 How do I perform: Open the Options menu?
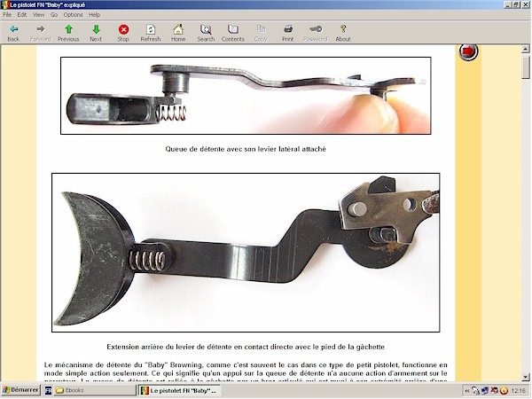(x=73, y=15)
